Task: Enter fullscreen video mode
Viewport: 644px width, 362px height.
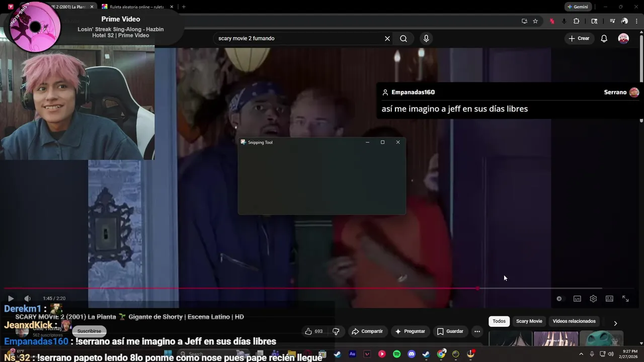Action: click(x=625, y=299)
